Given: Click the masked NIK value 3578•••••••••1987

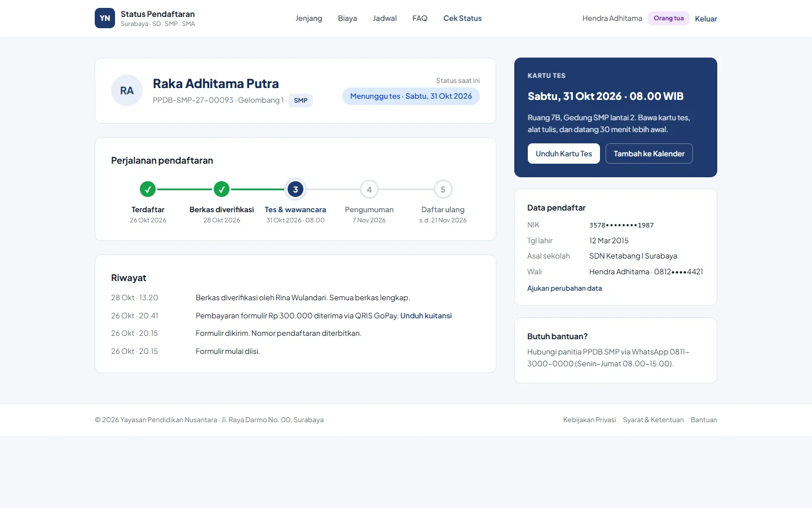Looking at the screenshot, I should pyautogui.click(x=621, y=225).
